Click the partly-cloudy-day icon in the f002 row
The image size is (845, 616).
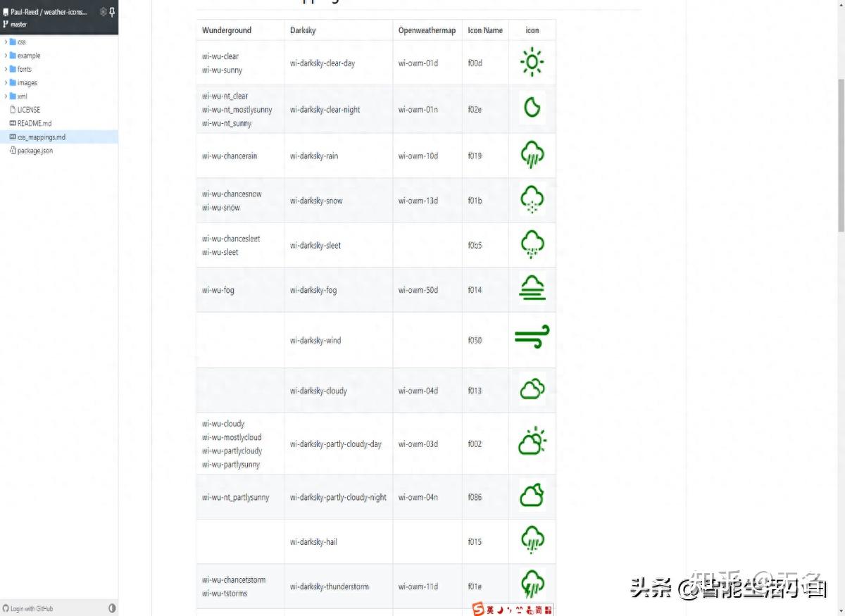coord(532,442)
